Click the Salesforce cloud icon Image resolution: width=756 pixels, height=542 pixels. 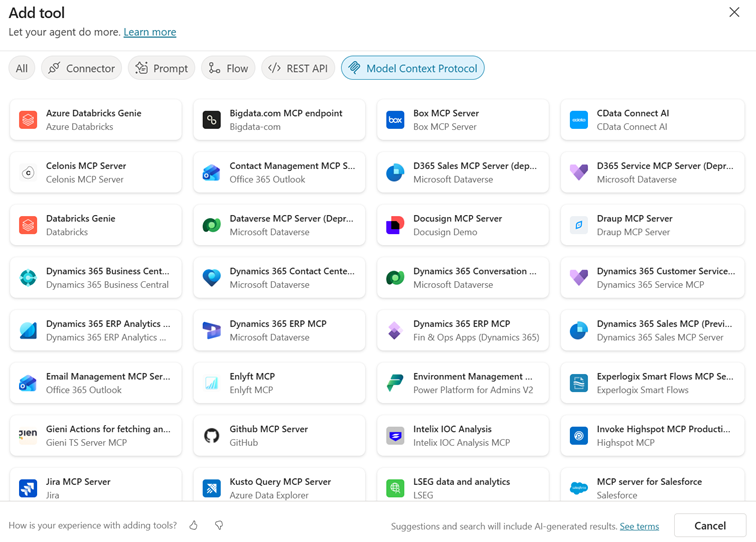click(578, 488)
